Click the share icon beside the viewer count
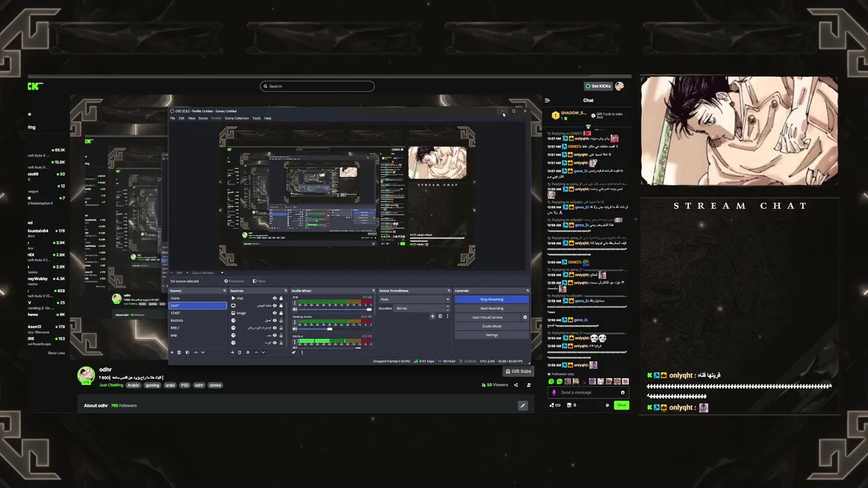868x488 pixels. [x=515, y=385]
